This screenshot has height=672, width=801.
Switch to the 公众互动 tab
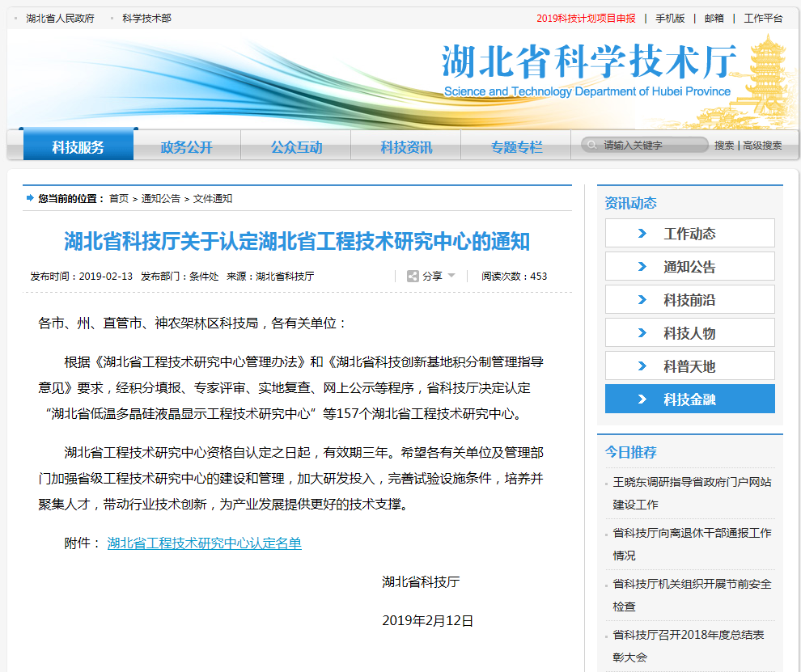[x=296, y=146]
